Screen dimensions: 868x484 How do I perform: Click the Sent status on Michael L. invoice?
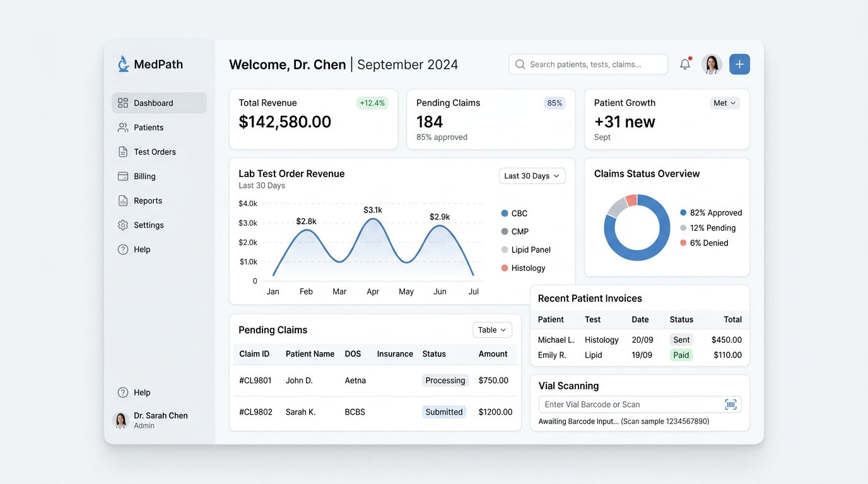[681, 340]
